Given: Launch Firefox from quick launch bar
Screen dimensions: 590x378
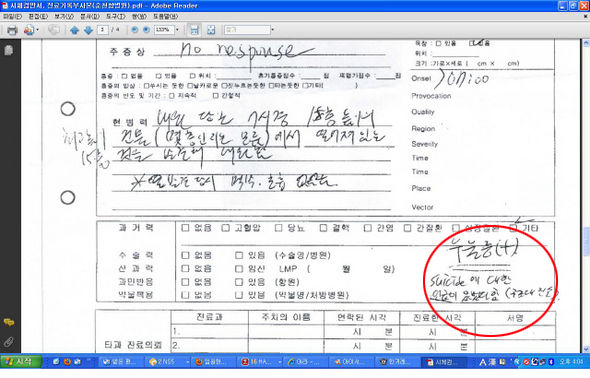Looking at the screenshot, I should [x=67, y=362].
